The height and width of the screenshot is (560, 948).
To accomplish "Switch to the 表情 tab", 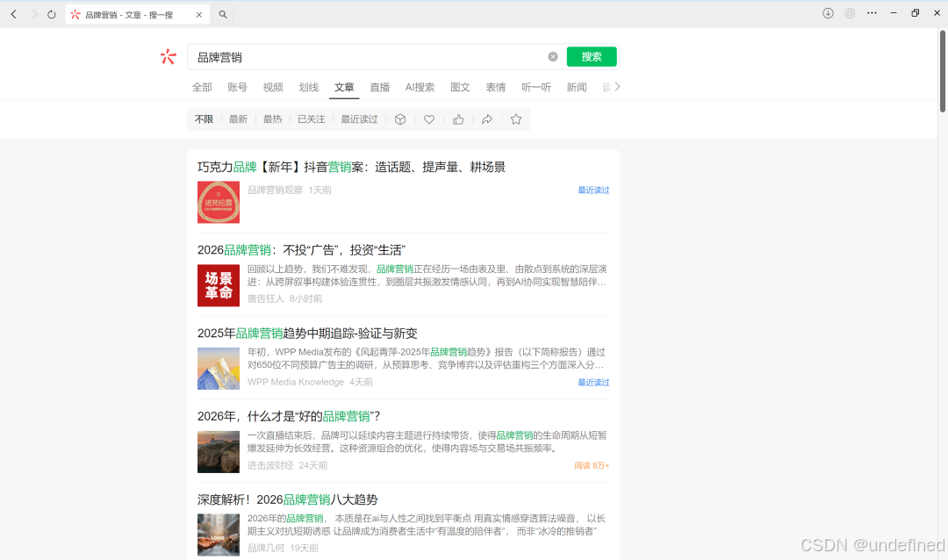I will (496, 87).
